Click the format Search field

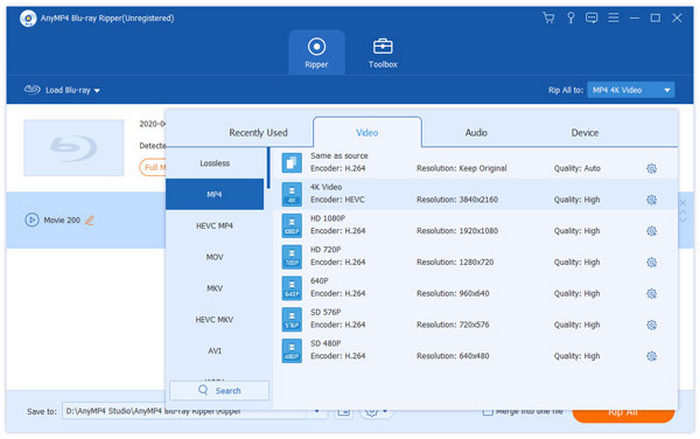(219, 390)
